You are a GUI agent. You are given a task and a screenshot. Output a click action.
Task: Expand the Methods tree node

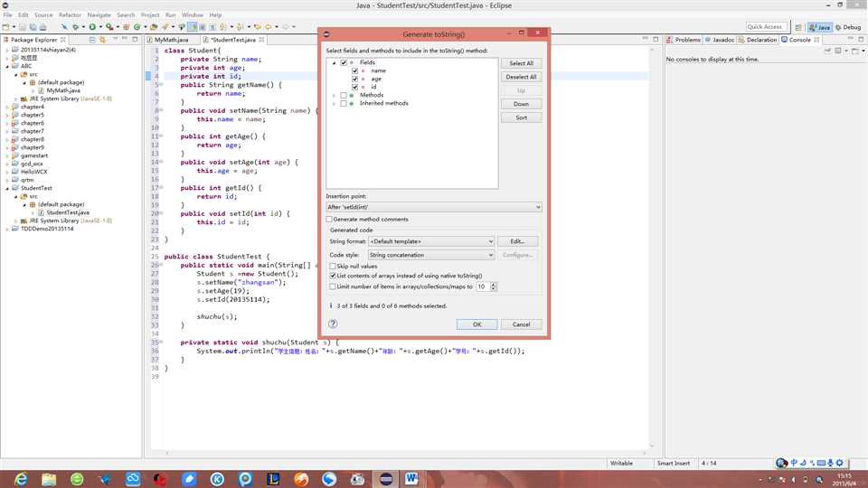334,95
